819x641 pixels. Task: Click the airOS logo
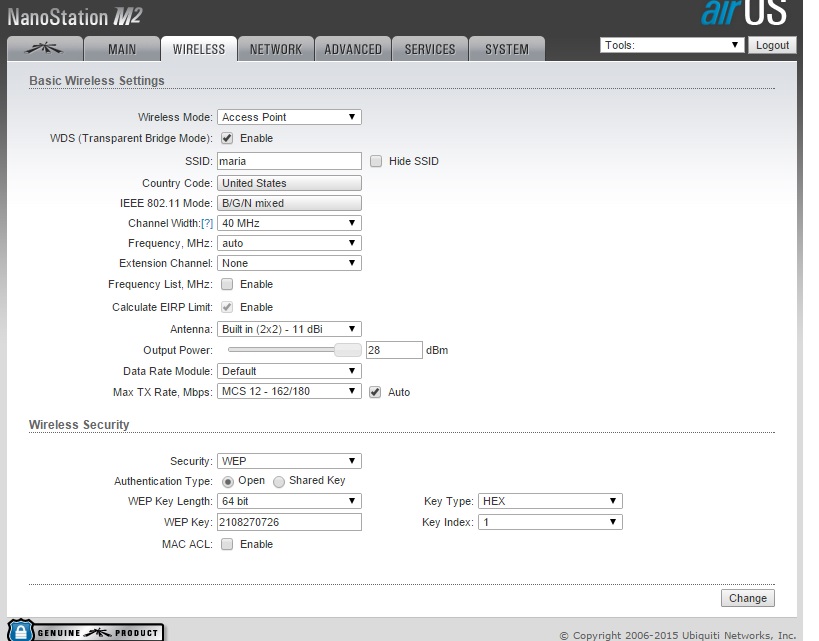(x=744, y=13)
